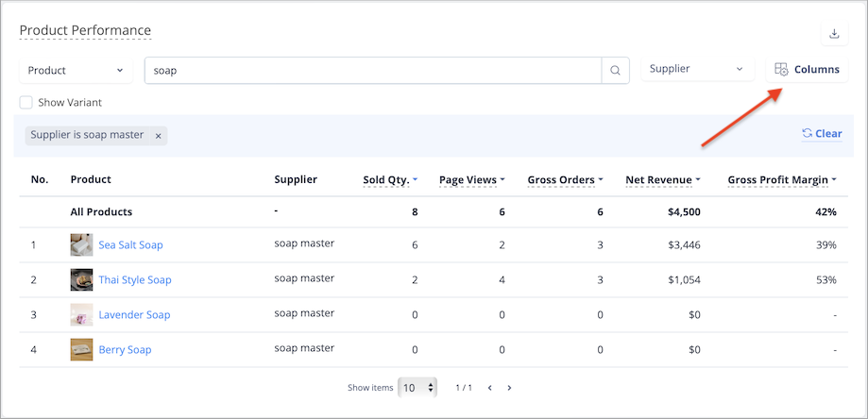Click the No. column header
This screenshot has height=419, width=868.
[x=40, y=179]
